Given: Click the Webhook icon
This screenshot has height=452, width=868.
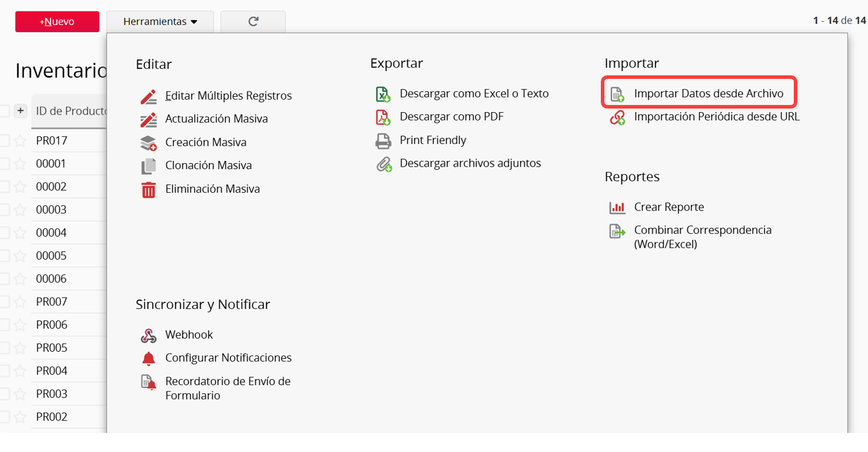Looking at the screenshot, I should [148, 335].
